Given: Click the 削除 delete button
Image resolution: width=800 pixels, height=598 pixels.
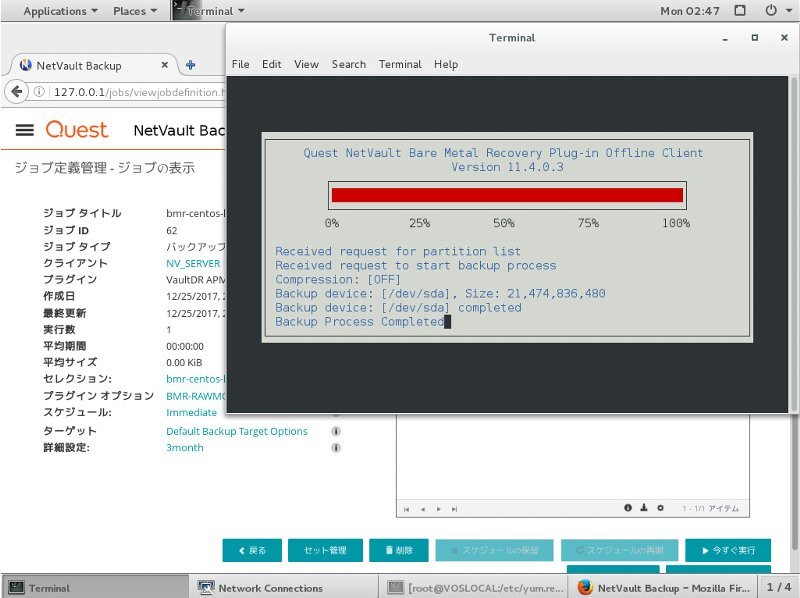Looking at the screenshot, I should (399, 550).
